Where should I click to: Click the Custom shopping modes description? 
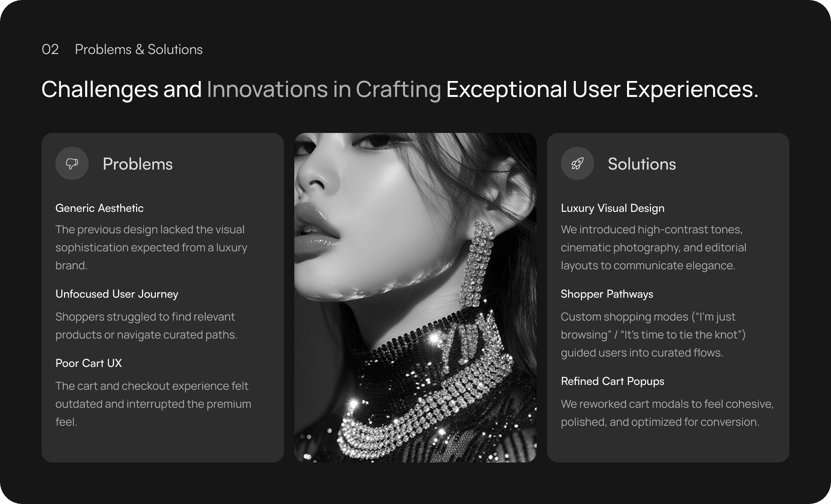tap(653, 334)
